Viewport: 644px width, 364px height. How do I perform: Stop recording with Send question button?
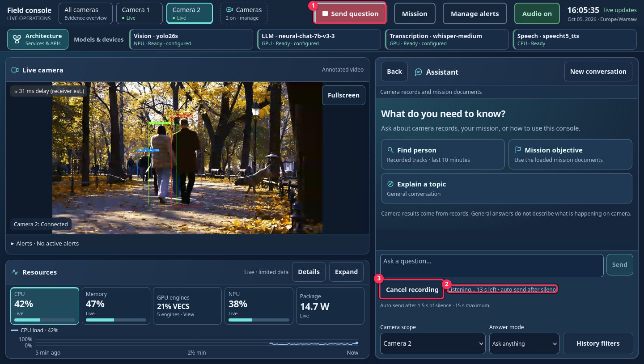(350, 13)
